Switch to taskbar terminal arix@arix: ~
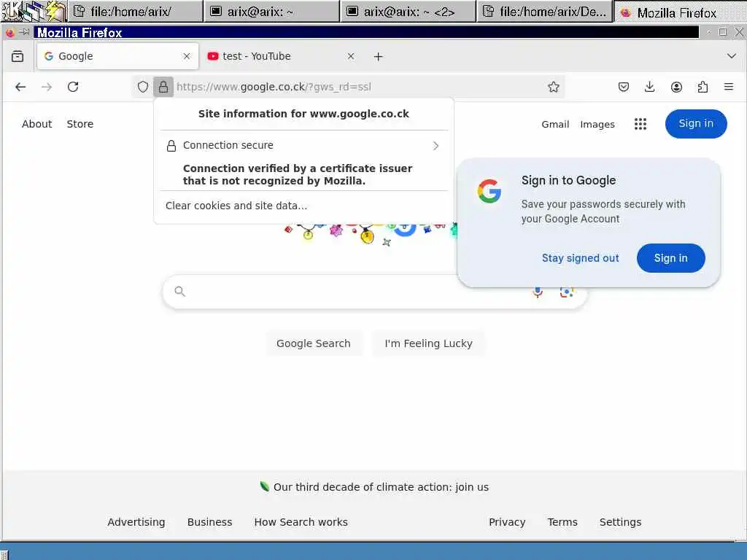The height and width of the screenshot is (560, 747). [272, 12]
